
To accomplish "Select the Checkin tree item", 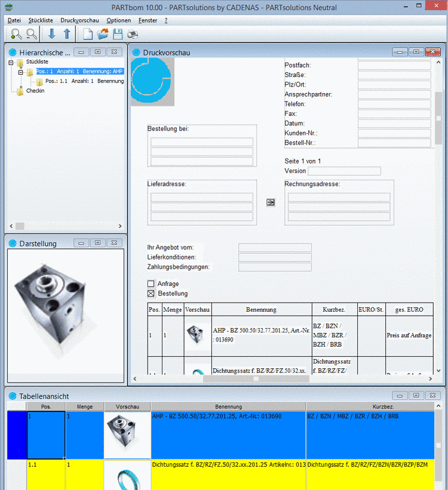I will point(35,91).
